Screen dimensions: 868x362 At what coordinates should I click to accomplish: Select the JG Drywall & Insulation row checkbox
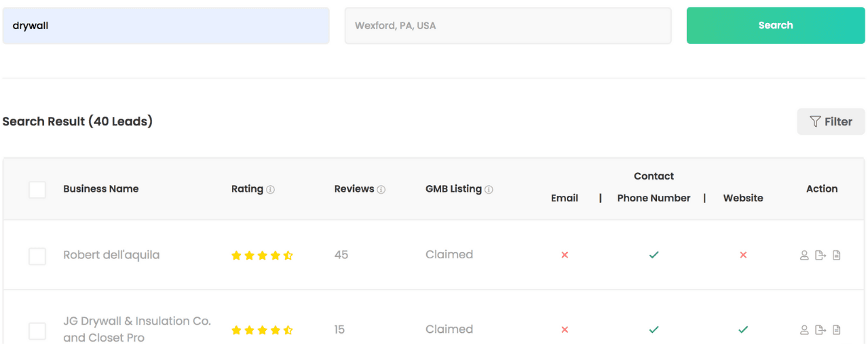37,331
